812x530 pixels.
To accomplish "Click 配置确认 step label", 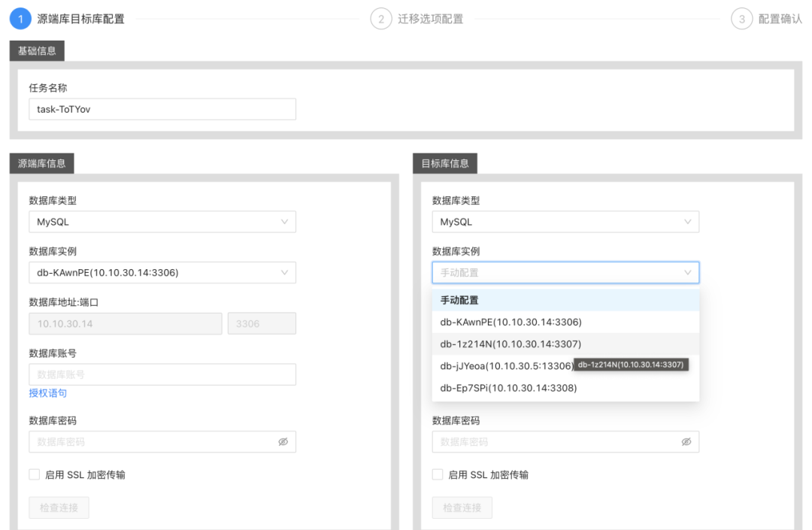I will pyautogui.click(x=780, y=19).
